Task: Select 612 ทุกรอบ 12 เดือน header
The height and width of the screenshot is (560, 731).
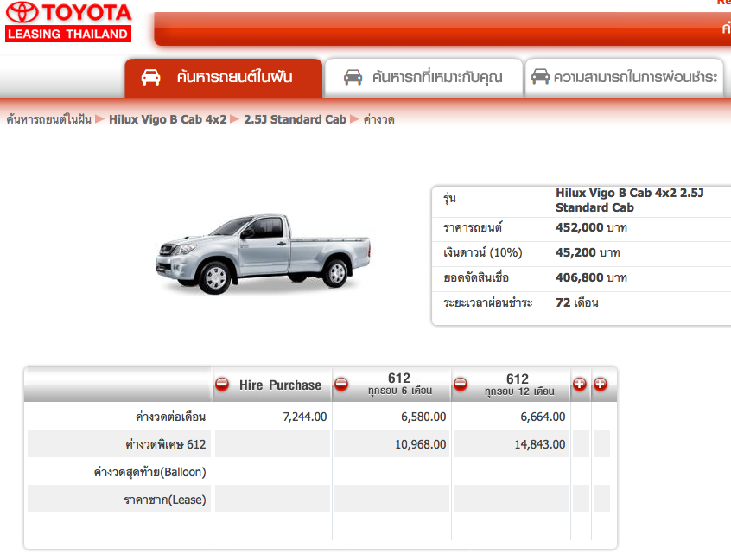Action: pyautogui.click(x=519, y=385)
